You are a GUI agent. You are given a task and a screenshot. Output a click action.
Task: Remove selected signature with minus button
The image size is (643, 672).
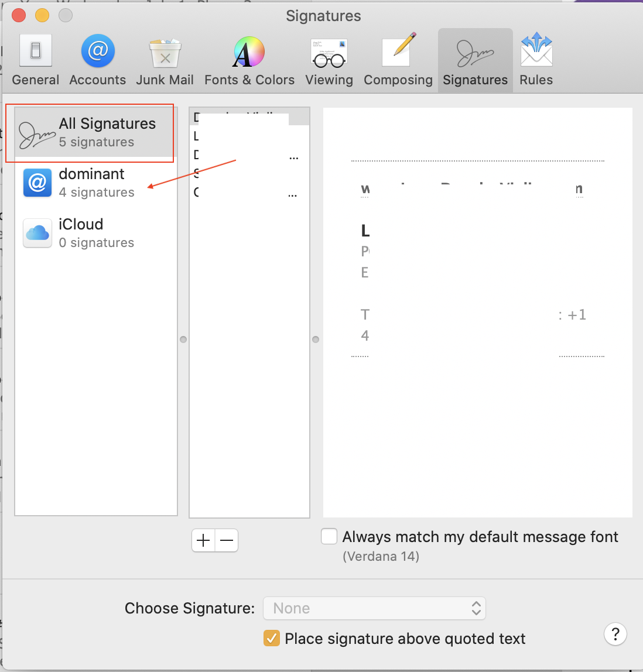point(226,540)
